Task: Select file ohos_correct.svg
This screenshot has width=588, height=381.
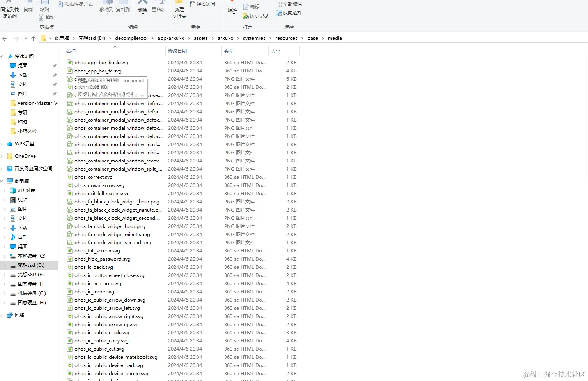Action: 94,177
